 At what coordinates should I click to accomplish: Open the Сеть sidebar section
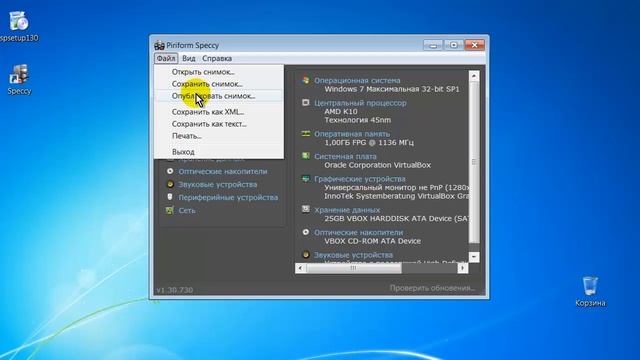click(187, 210)
